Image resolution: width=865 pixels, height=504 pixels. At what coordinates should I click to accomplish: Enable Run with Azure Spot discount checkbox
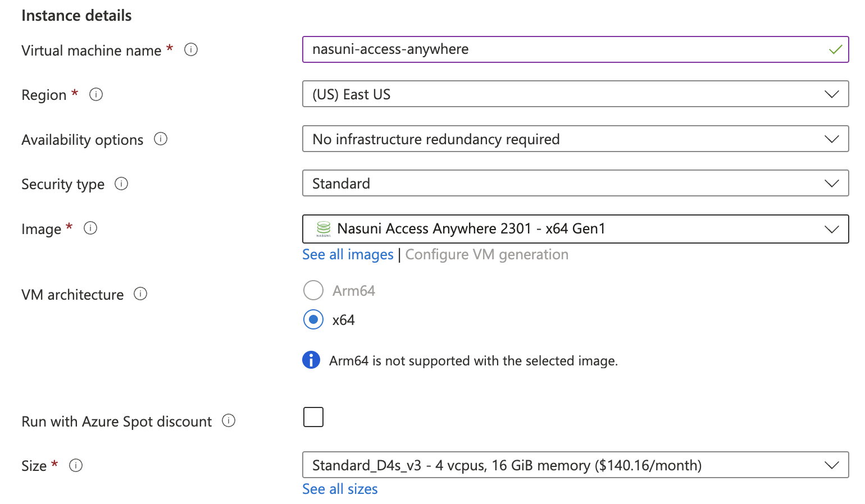point(313,417)
